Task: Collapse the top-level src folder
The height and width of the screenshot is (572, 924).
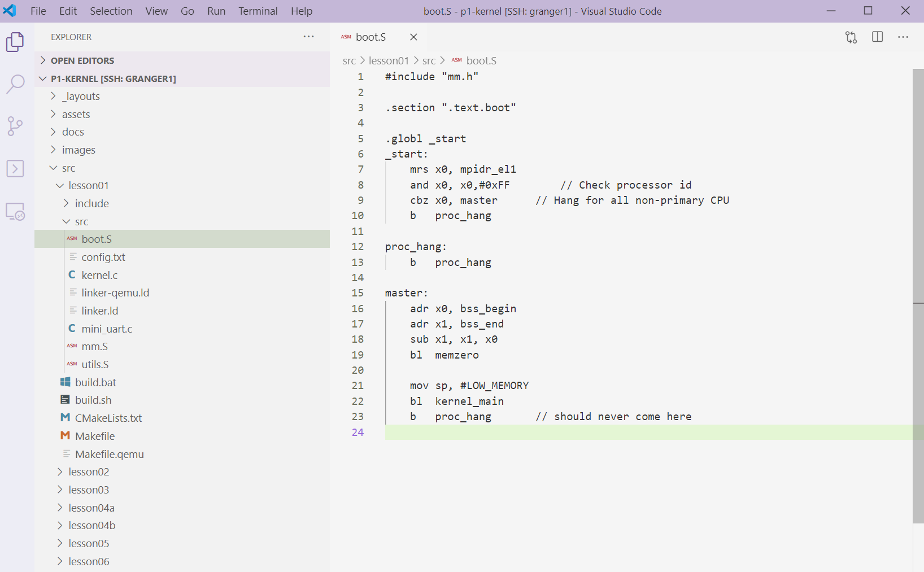Action: pyautogui.click(x=182, y=168)
